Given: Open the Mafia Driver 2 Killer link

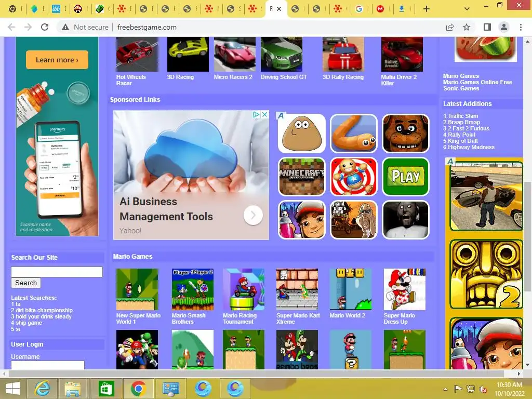Looking at the screenshot, I should (x=399, y=80).
